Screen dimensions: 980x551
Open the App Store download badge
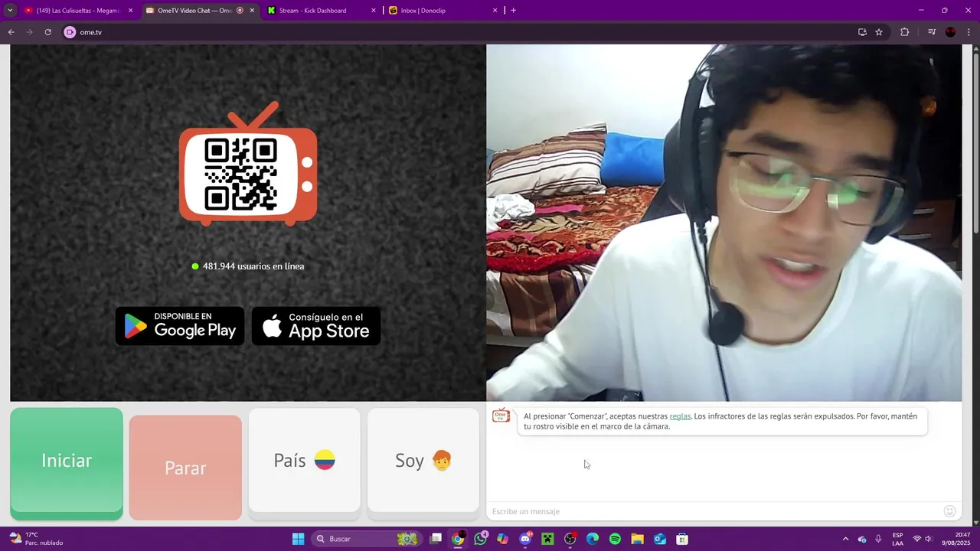316,326
